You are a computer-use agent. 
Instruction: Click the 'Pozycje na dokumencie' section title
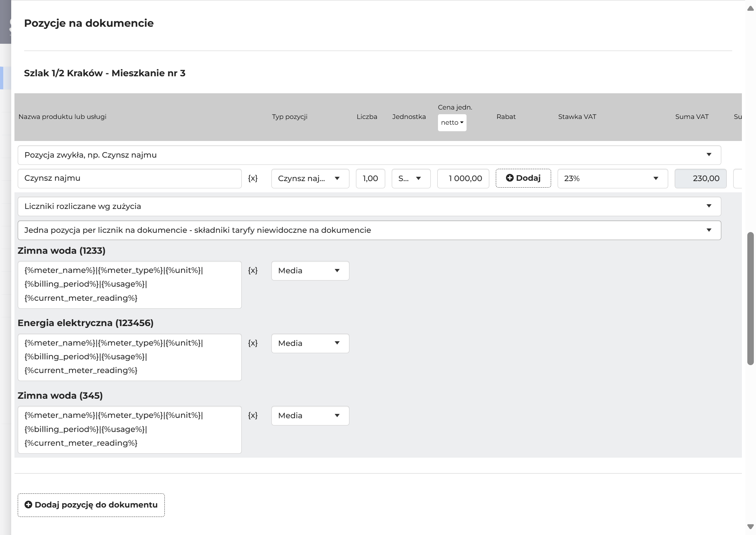[89, 23]
